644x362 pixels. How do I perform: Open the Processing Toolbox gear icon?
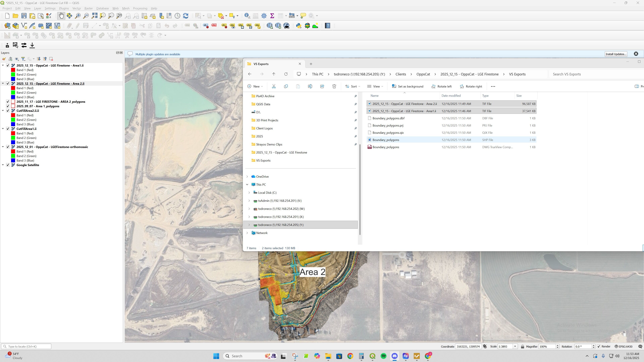pyautogui.click(x=264, y=16)
